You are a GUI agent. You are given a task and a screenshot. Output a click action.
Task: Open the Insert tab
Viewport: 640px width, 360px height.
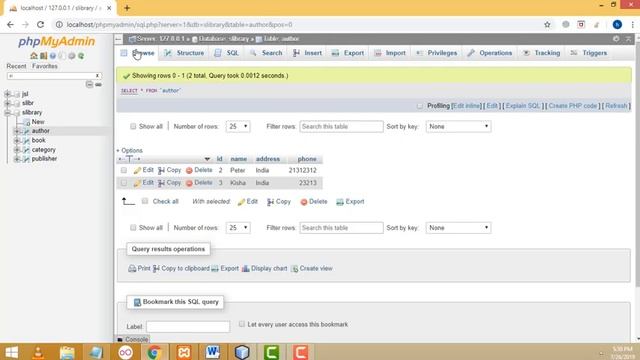[x=307, y=53]
